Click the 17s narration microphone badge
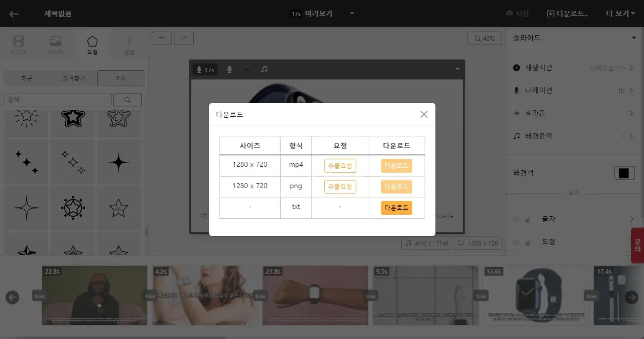 coord(205,69)
